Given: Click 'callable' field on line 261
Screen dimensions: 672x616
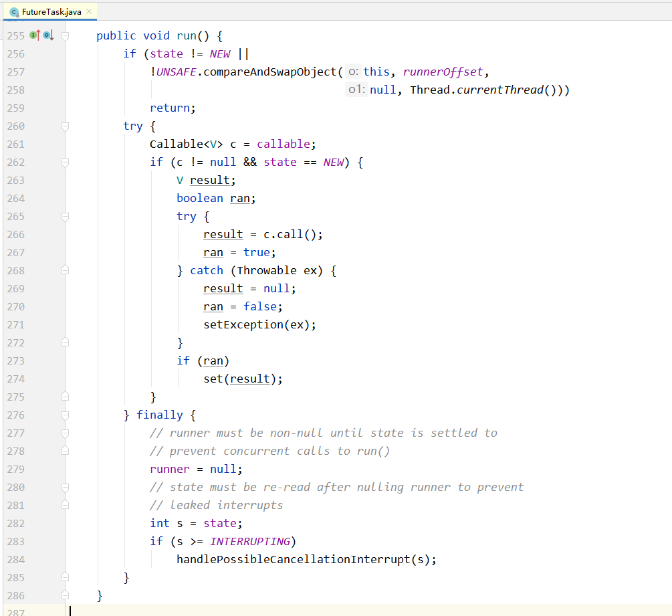Looking at the screenshot, I should point(284,144).
